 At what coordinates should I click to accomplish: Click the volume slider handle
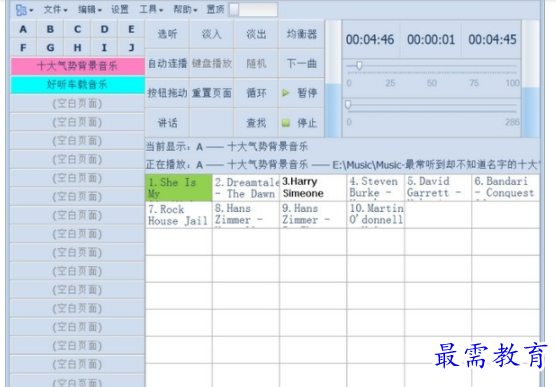point(359,66)
